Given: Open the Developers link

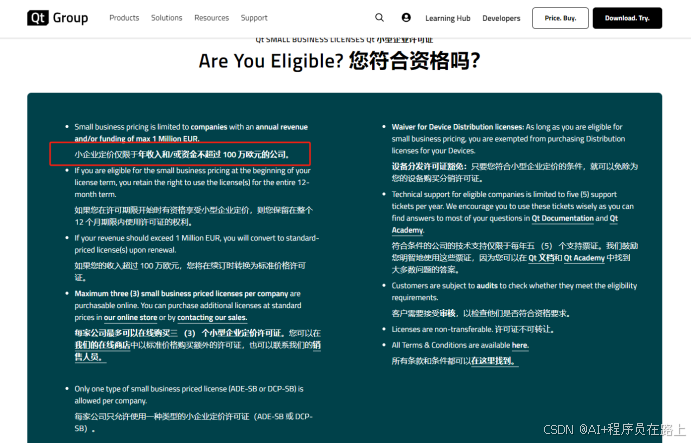Looking at the screenshot, I should click(x=501, y=18).
